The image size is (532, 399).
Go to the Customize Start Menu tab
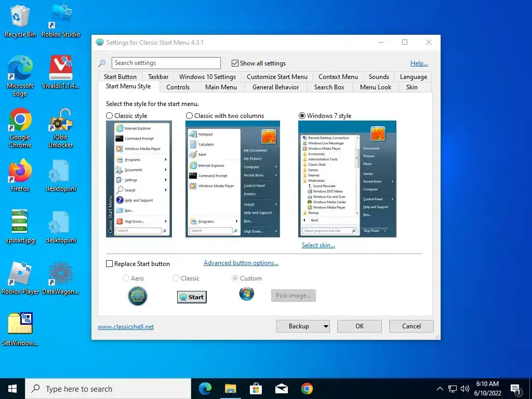(277, 77)
